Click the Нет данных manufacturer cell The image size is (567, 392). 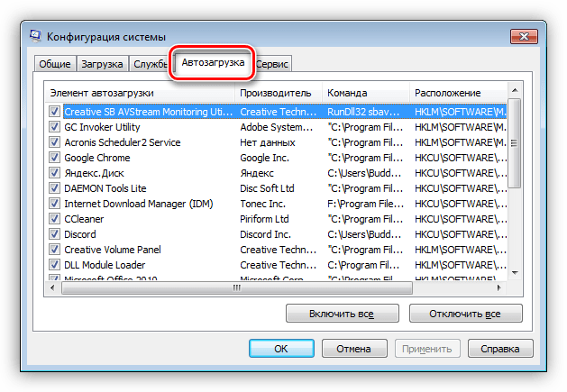pyautogui.click(x=268, y=142)
